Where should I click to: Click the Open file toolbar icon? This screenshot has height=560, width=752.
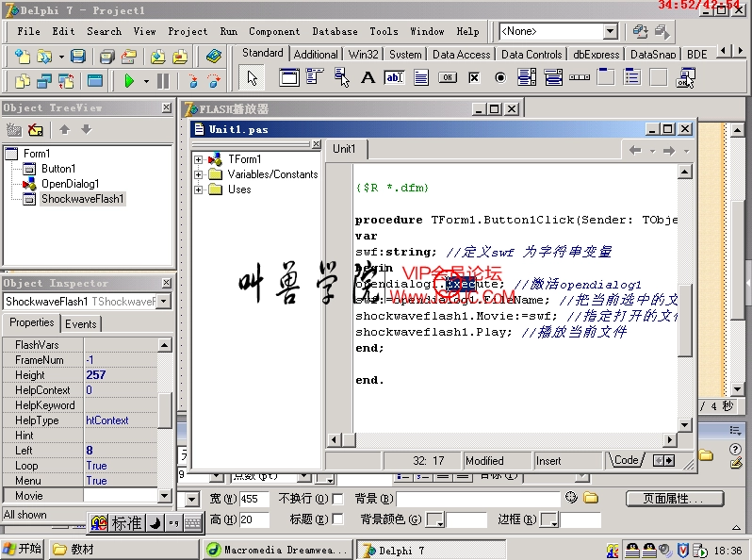click(x=44, y=57)
